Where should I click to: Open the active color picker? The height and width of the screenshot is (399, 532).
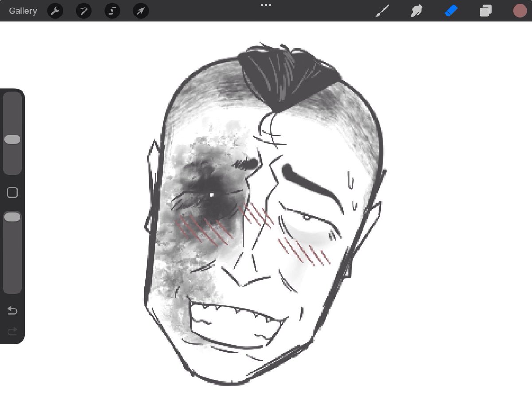tap(520, 11)
